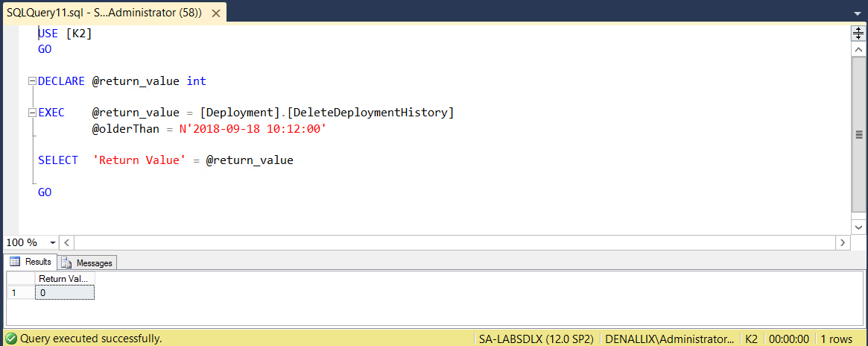Image resolution: width=868 pixels, height=346 pixels.
Task: Click the editor scroll down arrow
Action: tap(858, 227)
